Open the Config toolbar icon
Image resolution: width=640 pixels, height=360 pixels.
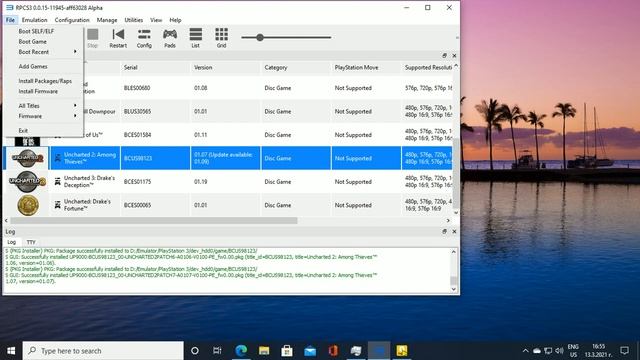click(x=144, y=38)
